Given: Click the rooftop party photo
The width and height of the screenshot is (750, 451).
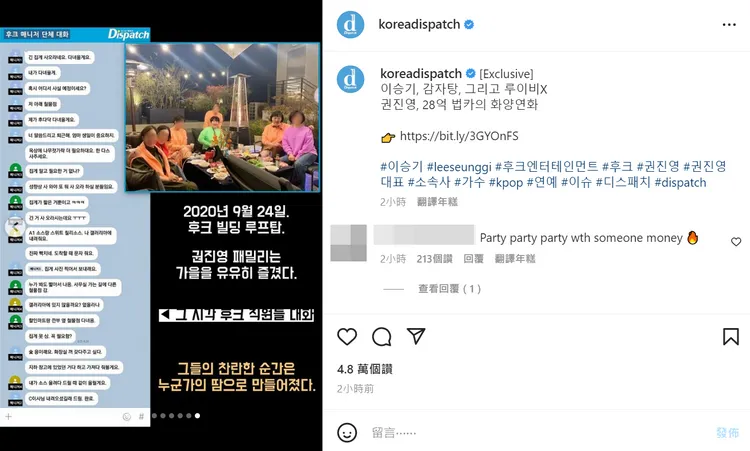Looking at the screenshot, I should point(222,117).
